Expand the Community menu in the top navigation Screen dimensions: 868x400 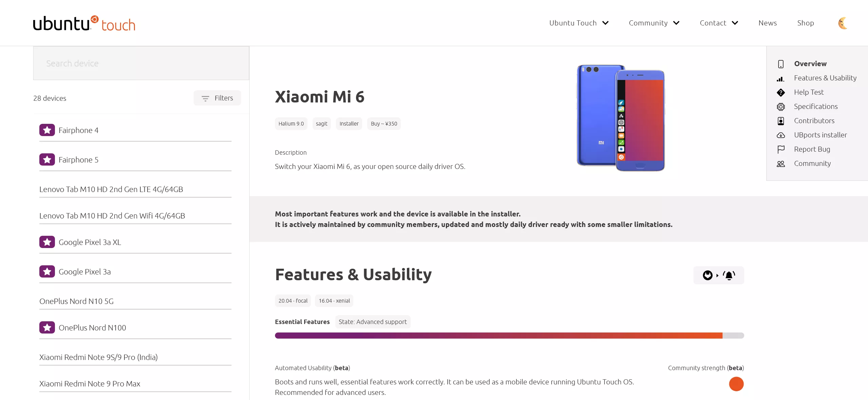click(x=654, y=23)
